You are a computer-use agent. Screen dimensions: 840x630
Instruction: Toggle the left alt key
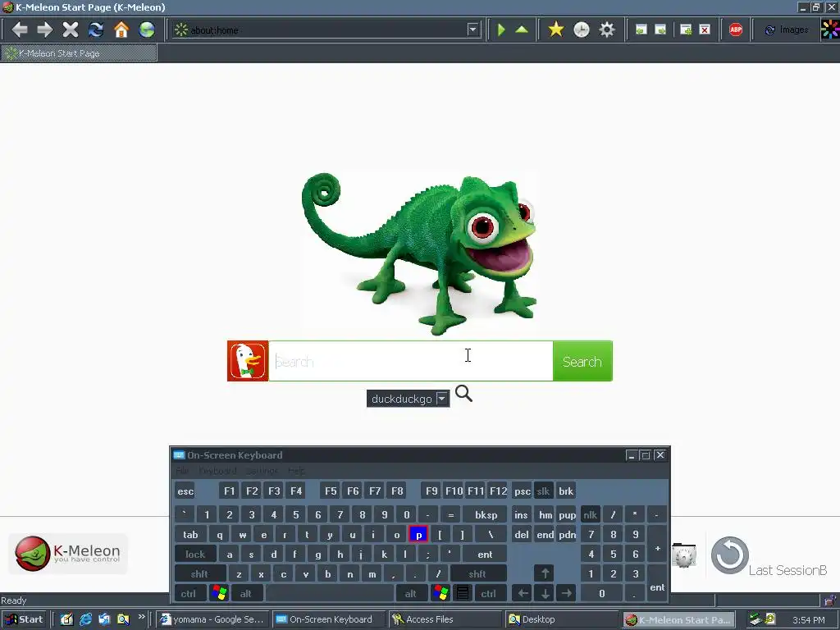pos(246,594)
